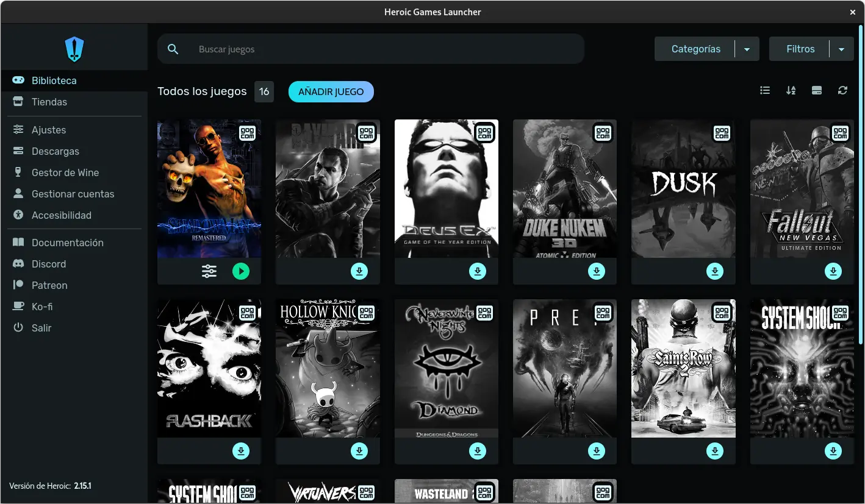Open the Discord link

point(74,264)
